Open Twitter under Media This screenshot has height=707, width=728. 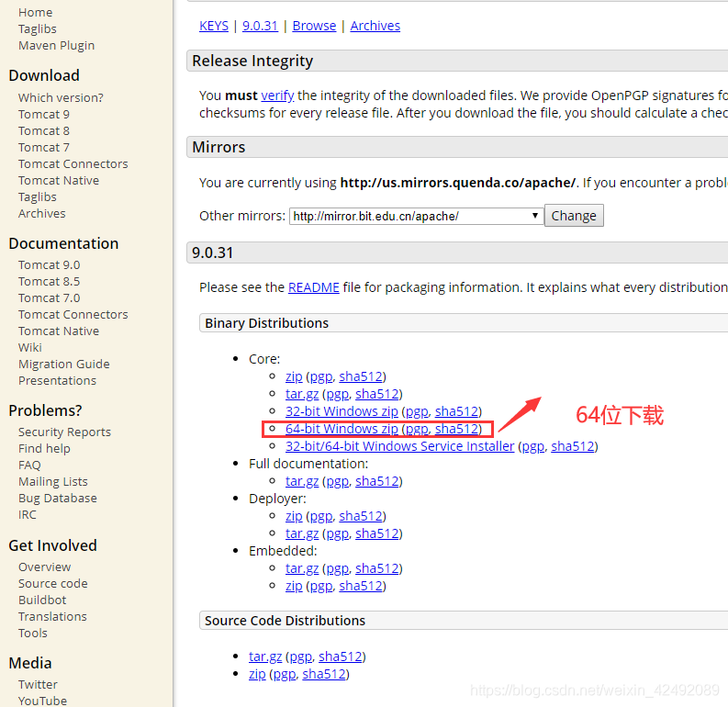pos(38,685)
